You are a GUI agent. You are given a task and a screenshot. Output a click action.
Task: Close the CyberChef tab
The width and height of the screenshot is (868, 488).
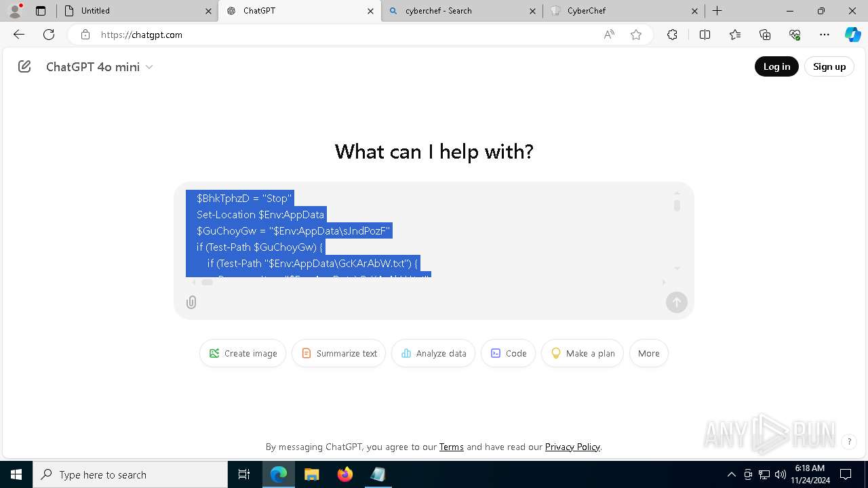(x=694, y=11)
